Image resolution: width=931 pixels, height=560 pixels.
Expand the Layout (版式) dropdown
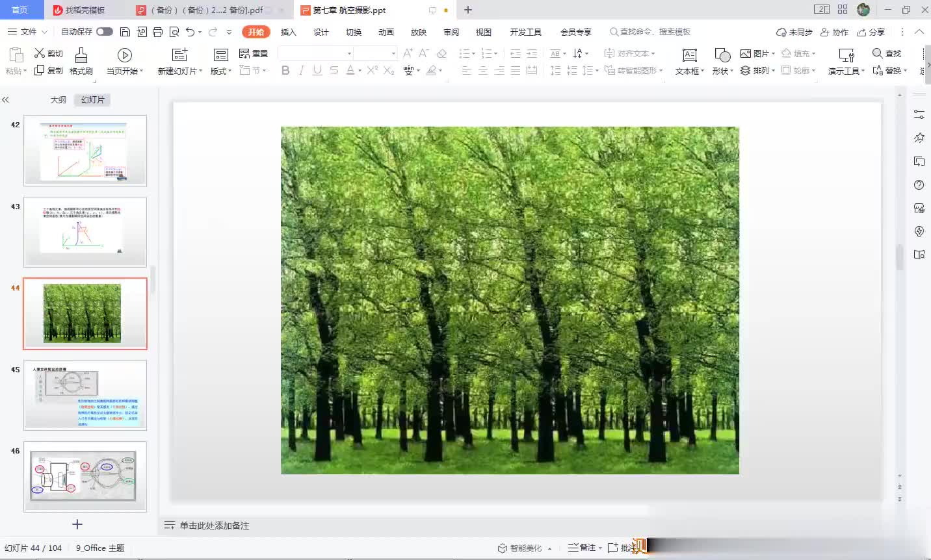(x=221, y=71)
